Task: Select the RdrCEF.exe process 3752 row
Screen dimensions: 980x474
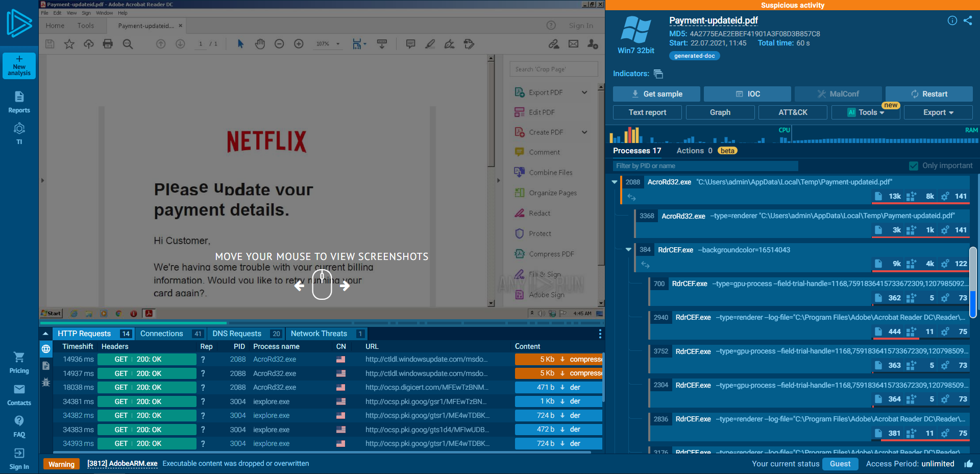Action: (809, 358)
